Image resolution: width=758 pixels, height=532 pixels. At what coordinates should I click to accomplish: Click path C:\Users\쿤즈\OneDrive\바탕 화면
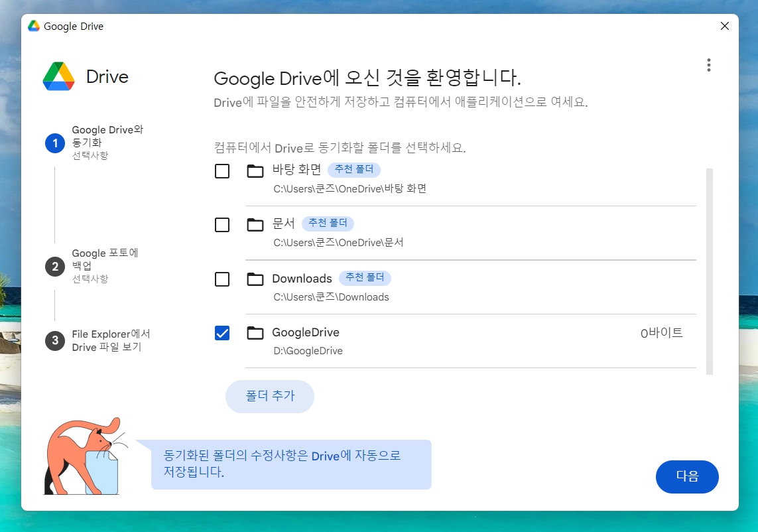coord(350,188)
